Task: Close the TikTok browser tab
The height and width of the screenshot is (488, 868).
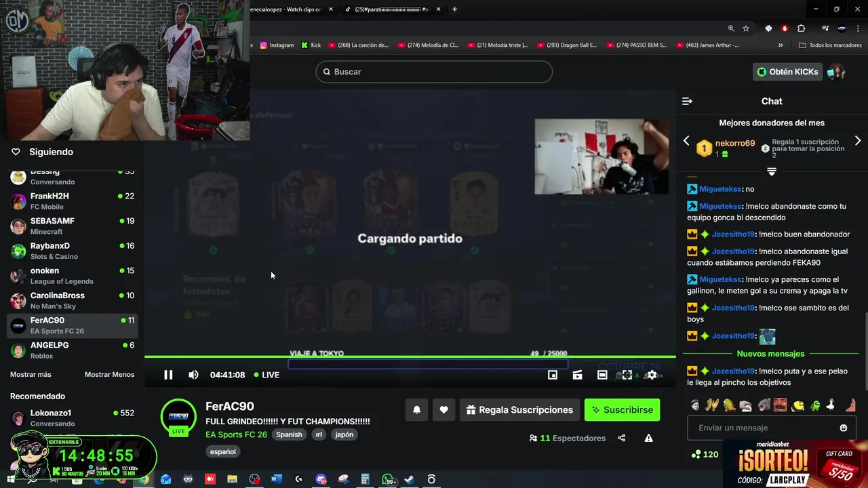Action: click(438, 9)
